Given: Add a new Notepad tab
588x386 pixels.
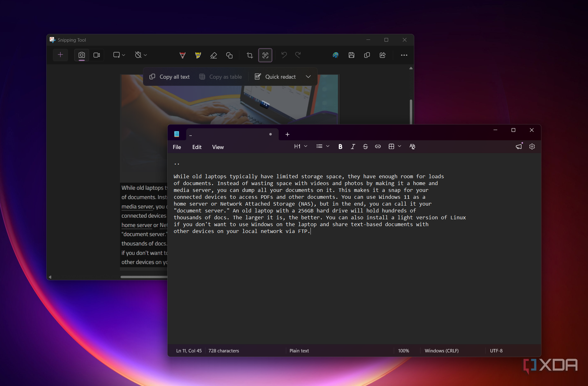Looking at the screenshot, I should click(287, 134).
